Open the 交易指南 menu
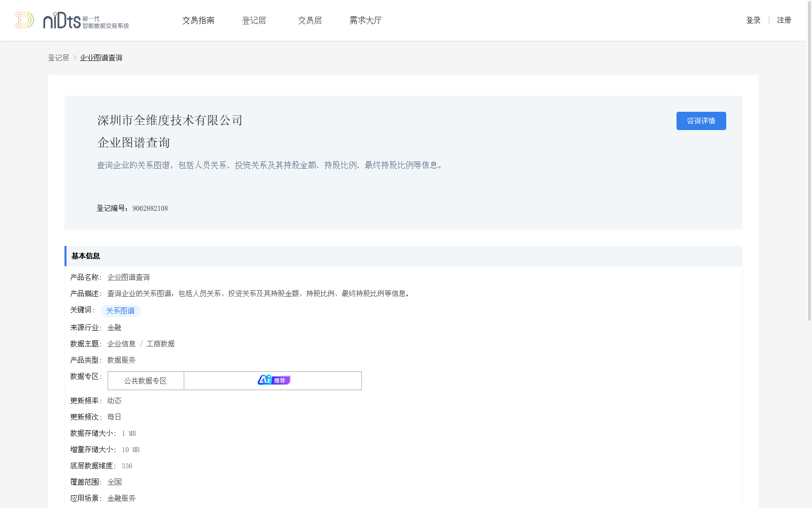 [198, 20]
